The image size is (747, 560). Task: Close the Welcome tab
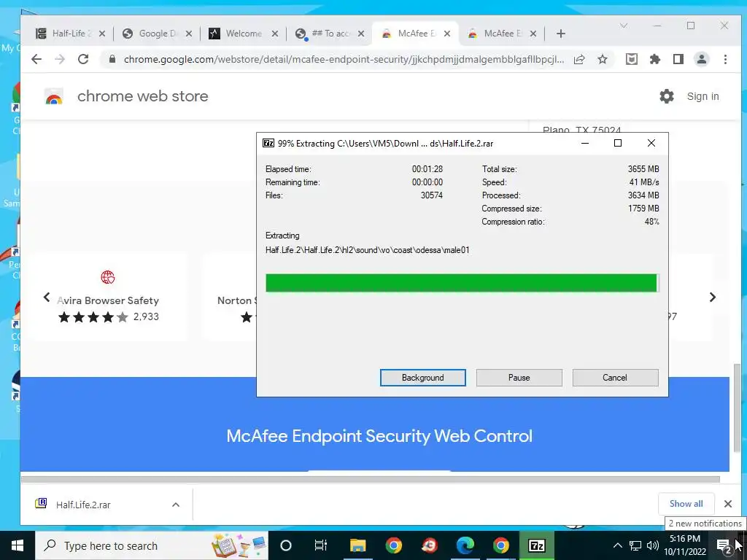tap(275, 34)
